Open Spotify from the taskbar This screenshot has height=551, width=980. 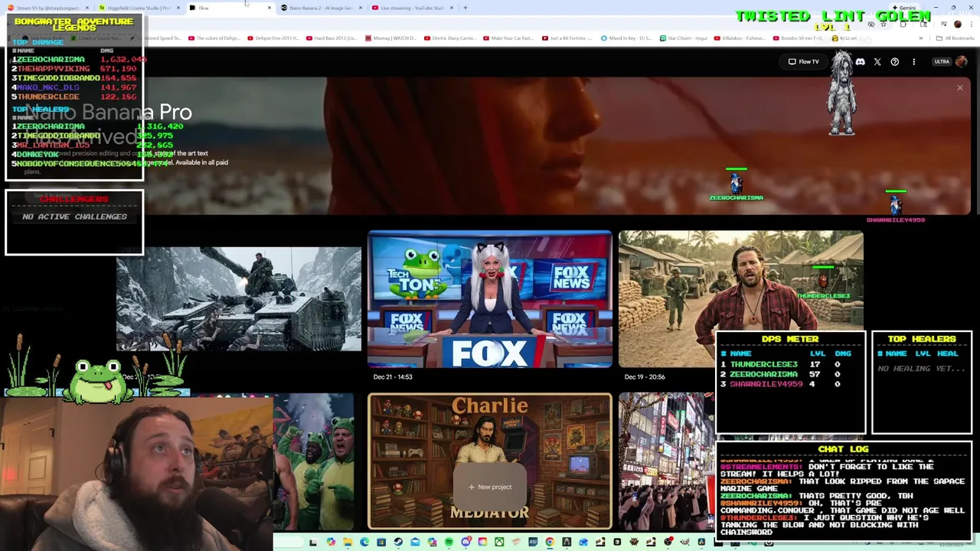click(449, 542)
